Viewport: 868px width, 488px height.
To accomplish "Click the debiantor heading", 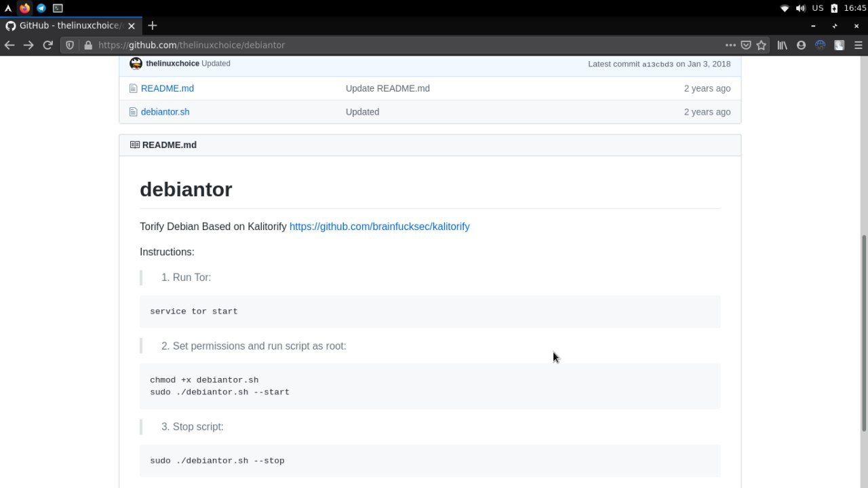I will coord(186,189).
